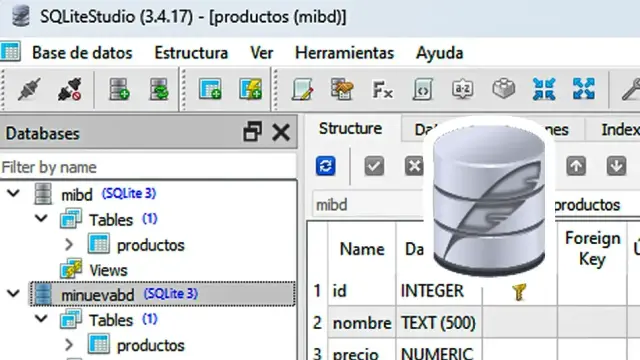Open the Ayuda menu

pyautogui.click(x=440, y=53)
